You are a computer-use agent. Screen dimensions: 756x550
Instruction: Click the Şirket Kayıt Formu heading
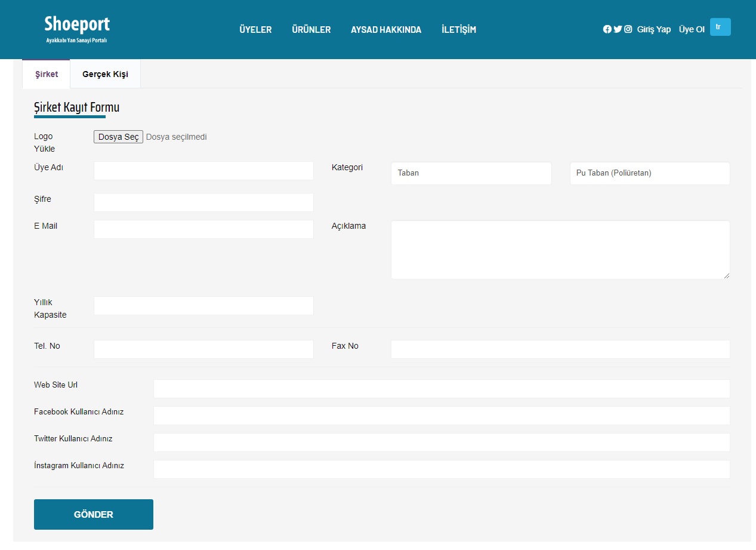[x=77, y=107]
